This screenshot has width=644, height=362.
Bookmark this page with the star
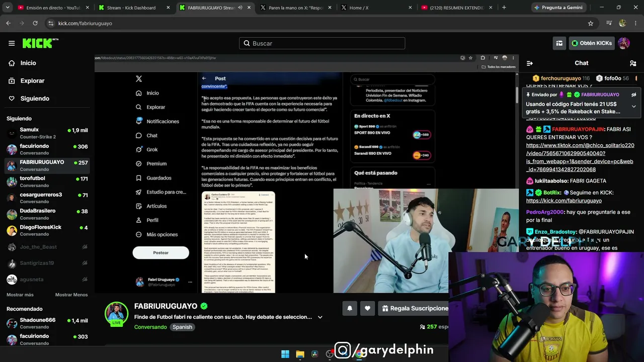(591, 23)
